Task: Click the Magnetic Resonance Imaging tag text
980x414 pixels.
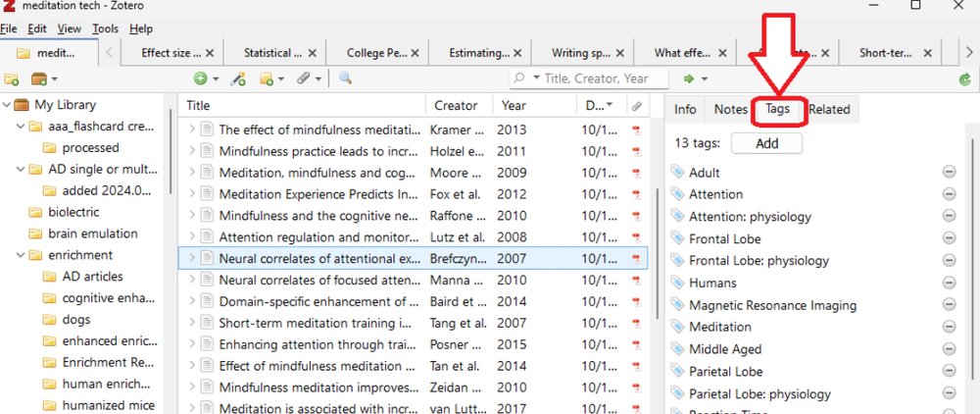Action: click(x=772, y=305)
